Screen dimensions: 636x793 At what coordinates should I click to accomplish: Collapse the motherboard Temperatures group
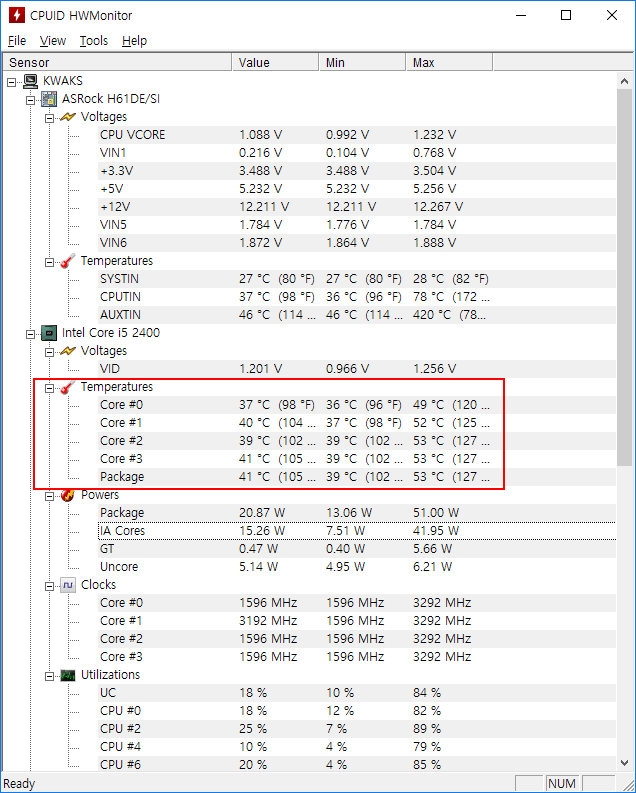(49, 262)
